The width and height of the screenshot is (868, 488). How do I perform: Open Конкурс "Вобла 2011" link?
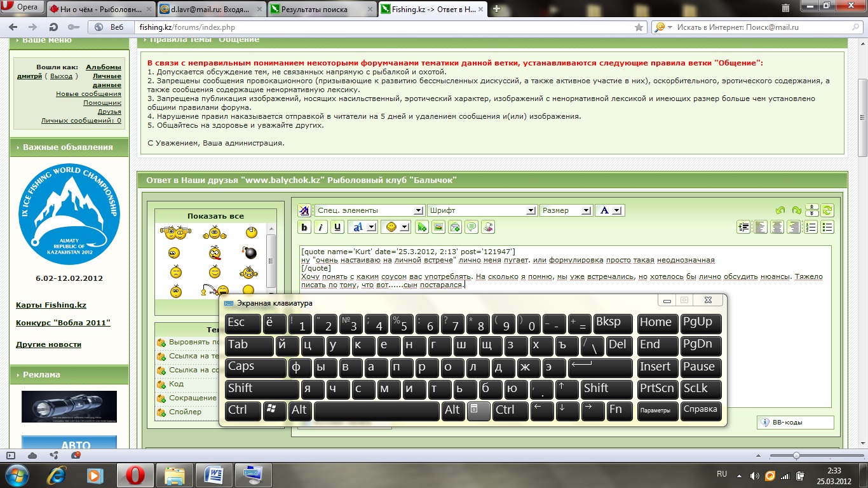63,323
